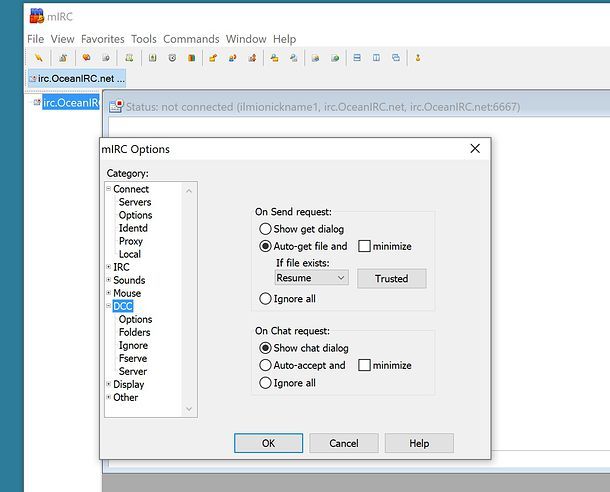
Task: Select Fserve under DCC category
Action: (133, 358)
